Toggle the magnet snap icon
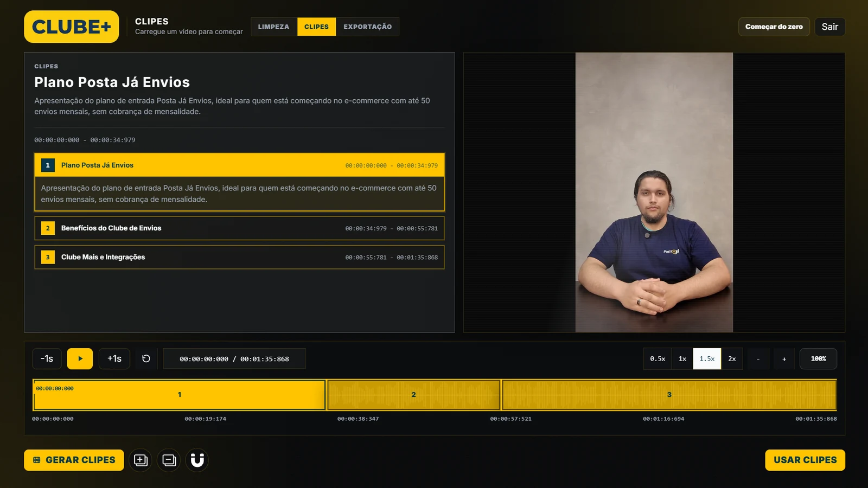 pyautogui.click(x=197, y=460)
